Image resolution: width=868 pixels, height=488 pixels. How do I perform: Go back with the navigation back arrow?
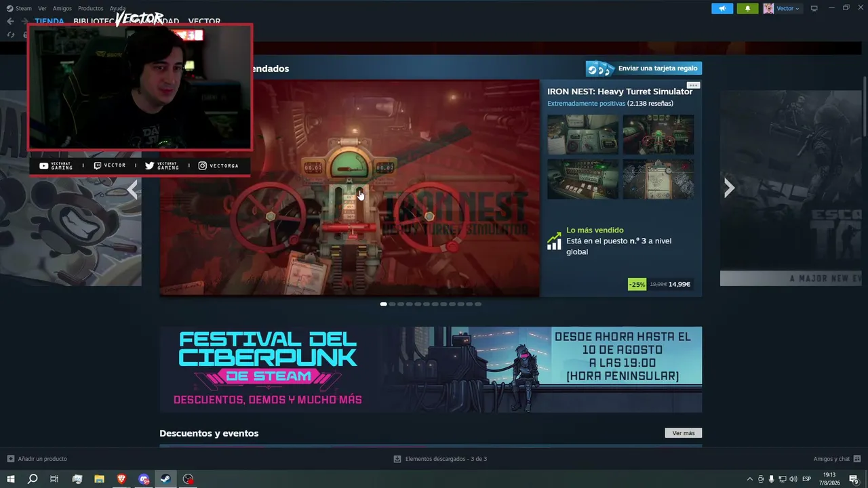click(10, 21)
